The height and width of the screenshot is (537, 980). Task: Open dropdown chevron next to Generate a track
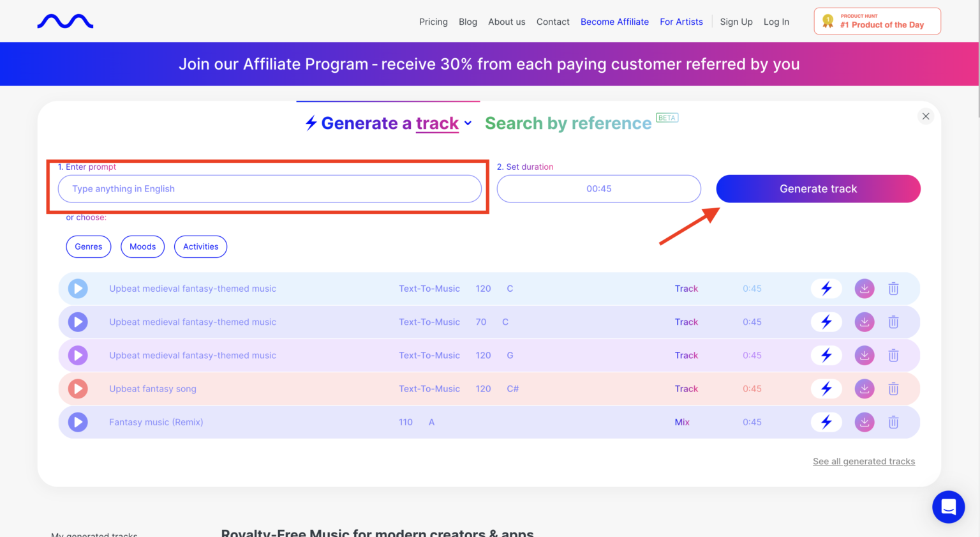[468, 123]
